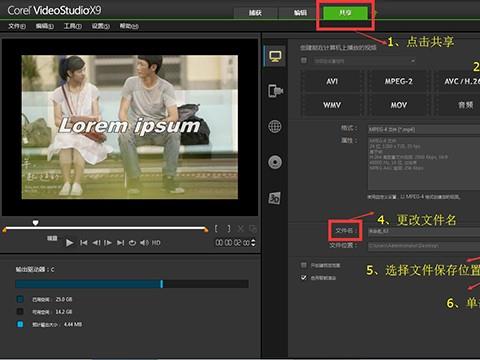
Task: Open the 格式 format profile dropdown
Action: point(424,129)
